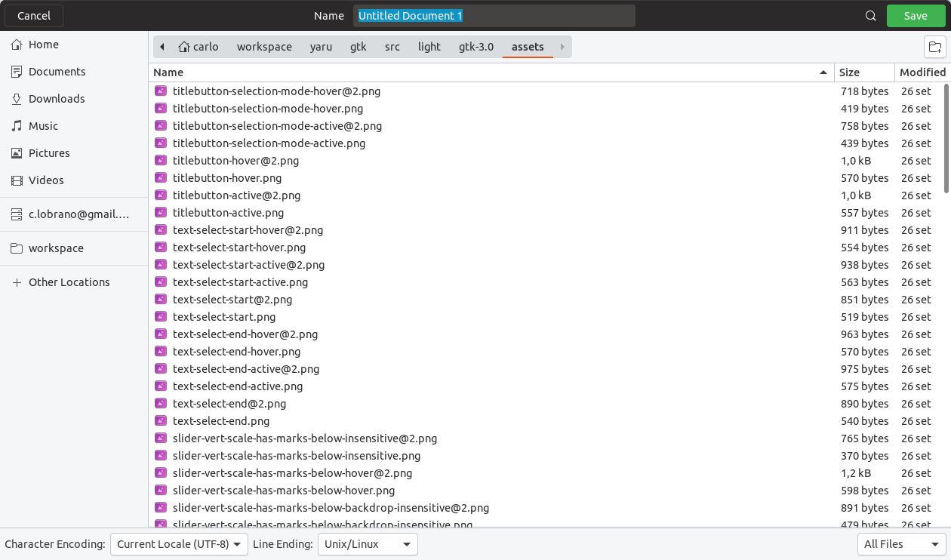This screenshot has width=951, height=560.
Task: Click the image icon of titlebutton-selection-mode-hover.png
Action: click(160, 109)
